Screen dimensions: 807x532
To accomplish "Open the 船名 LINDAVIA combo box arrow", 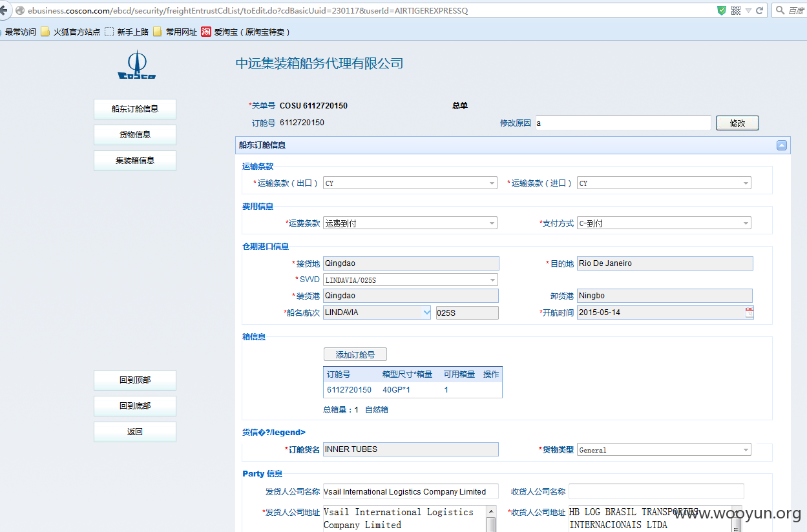I will tap(426, 312).
